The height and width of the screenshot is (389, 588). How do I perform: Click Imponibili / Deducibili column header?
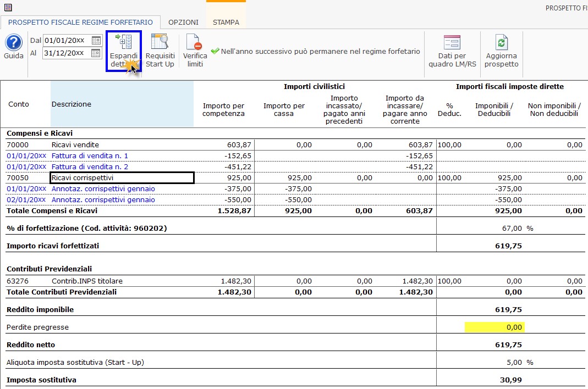(494, 109)
